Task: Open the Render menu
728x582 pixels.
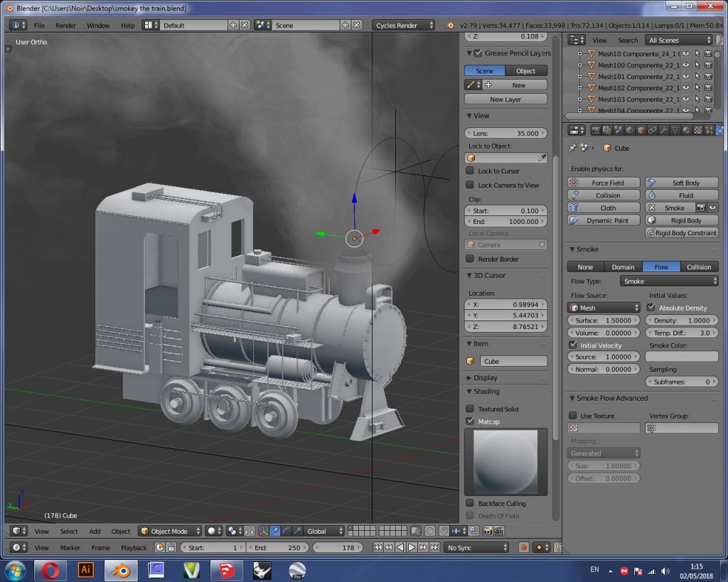Action: [65, 25]
